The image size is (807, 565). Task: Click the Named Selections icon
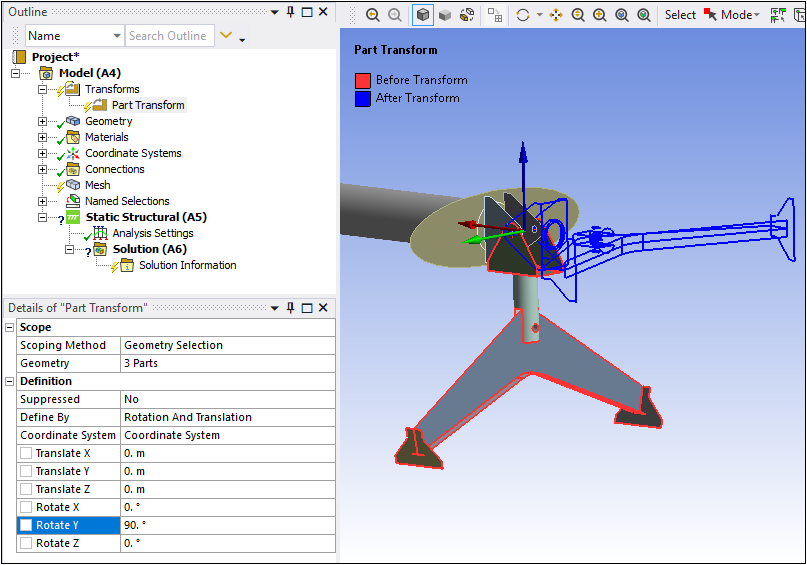click(73, 200)
